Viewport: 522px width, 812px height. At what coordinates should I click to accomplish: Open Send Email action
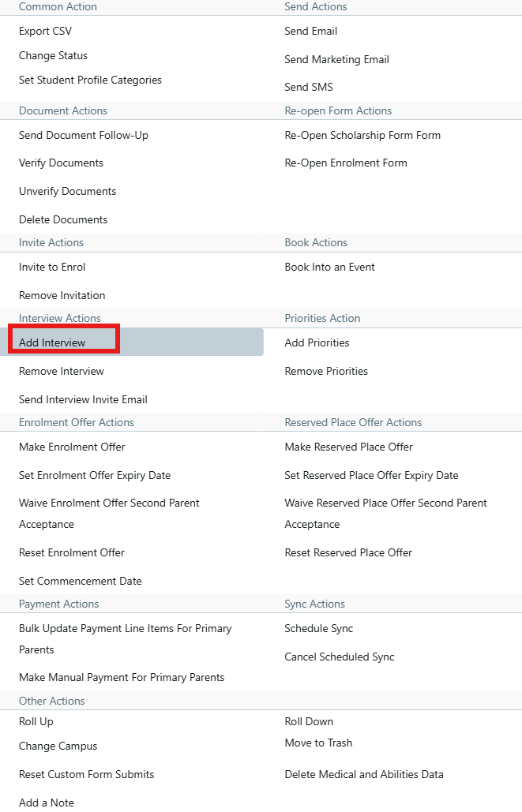click(310, 32)
